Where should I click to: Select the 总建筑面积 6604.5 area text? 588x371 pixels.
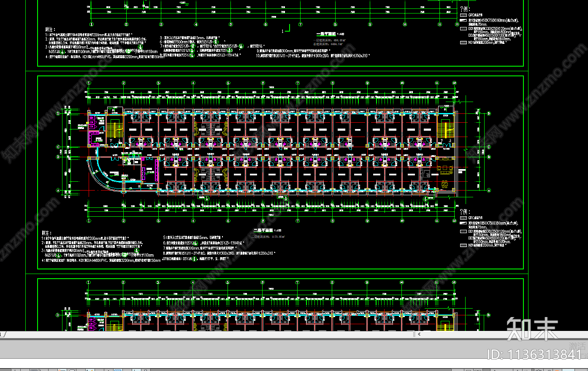327,44
